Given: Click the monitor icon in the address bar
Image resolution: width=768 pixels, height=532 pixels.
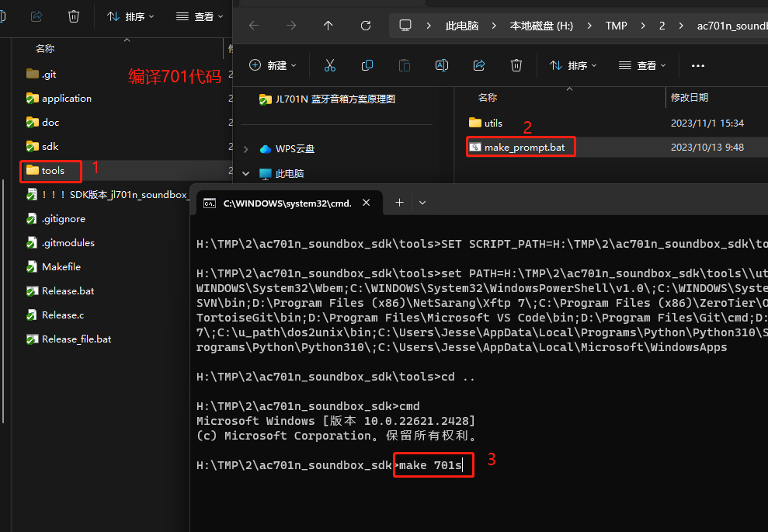Looking at the screenshot, I should pos(405,26).
